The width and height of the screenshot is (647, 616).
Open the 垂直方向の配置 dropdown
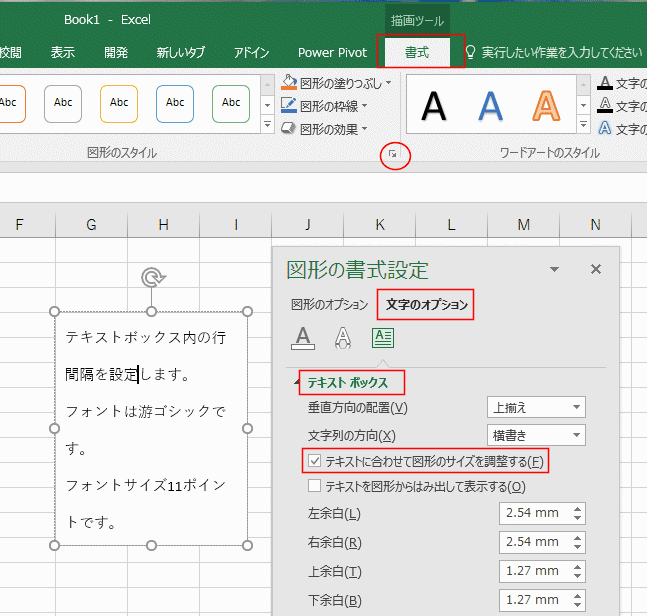point(536,407)
